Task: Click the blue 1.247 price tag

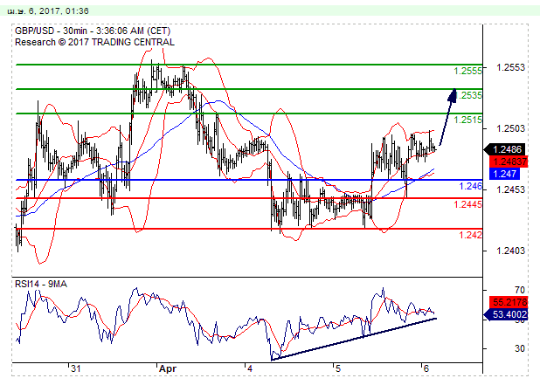Action: (505, 174)
